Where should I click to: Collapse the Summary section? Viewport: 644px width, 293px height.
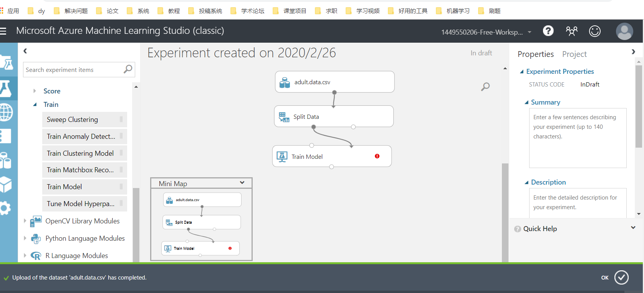pyautogui.click(x=526, y=102)
